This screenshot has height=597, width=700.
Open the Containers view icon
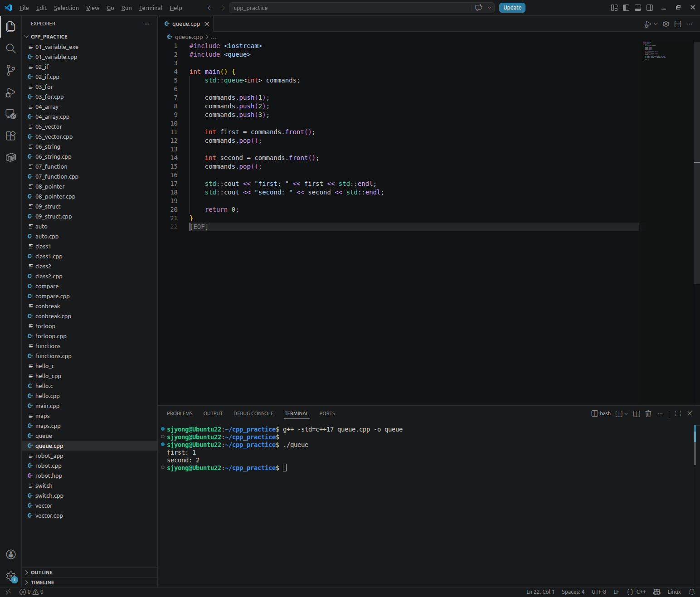click(x=11, y=157)
